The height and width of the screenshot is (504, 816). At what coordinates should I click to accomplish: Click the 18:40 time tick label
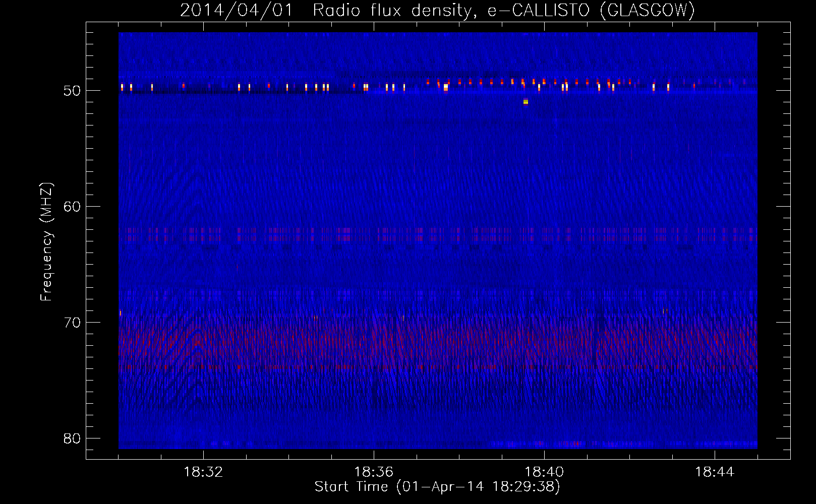pos(544,472)
